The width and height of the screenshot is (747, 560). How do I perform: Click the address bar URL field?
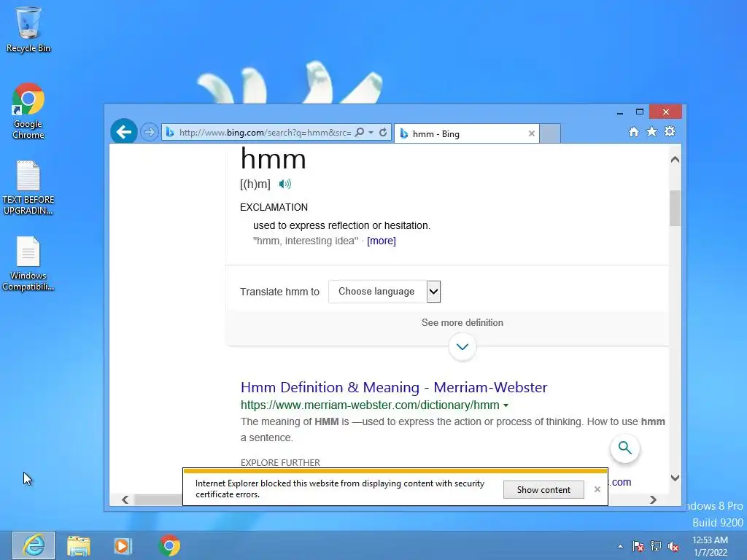coord(265,133)
